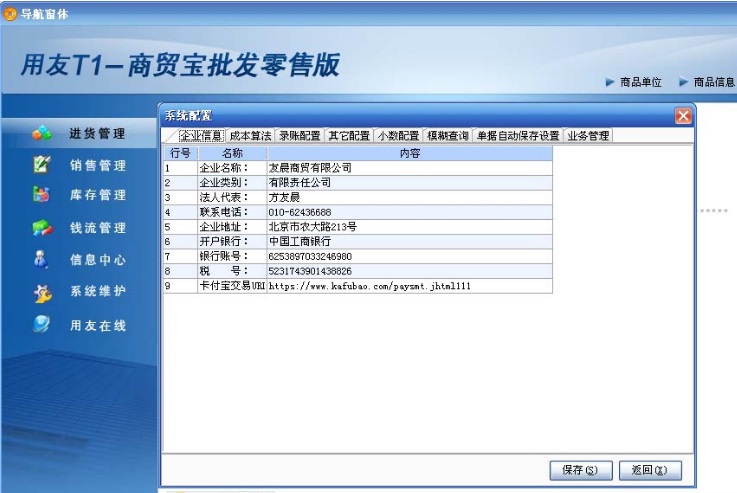The image size is (737, 493).
Task: Switch to the 成本算法 tab
Action: coord(251,136)
